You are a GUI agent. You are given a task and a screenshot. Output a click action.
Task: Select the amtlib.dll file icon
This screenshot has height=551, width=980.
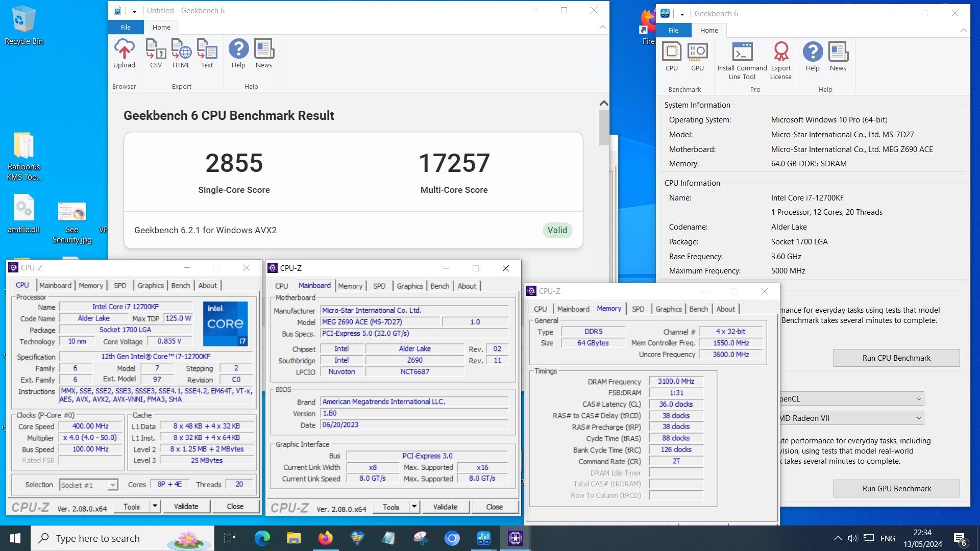click(x=23, y=214)
